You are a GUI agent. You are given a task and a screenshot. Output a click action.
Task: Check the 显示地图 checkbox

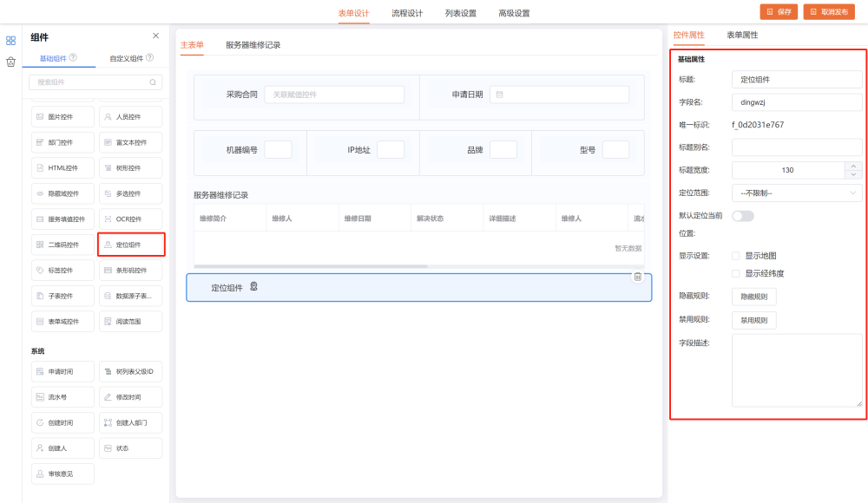pyautogui.click(x=736, y=256)
